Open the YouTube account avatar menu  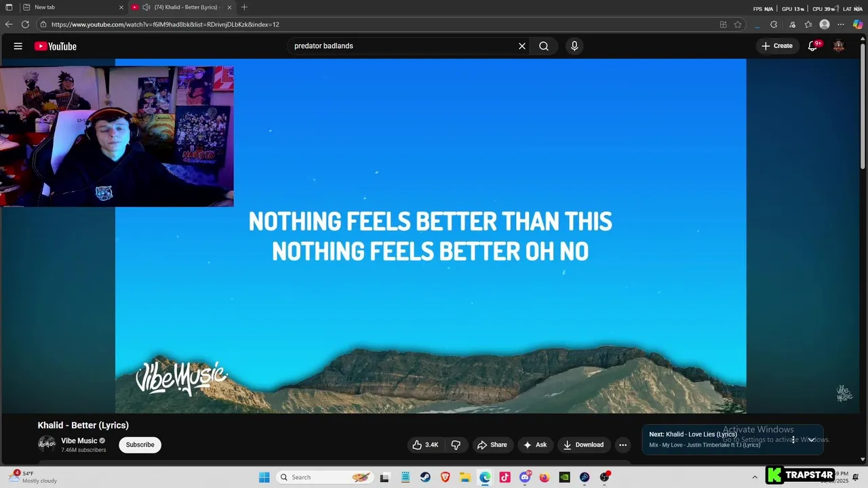click(839, 46)
